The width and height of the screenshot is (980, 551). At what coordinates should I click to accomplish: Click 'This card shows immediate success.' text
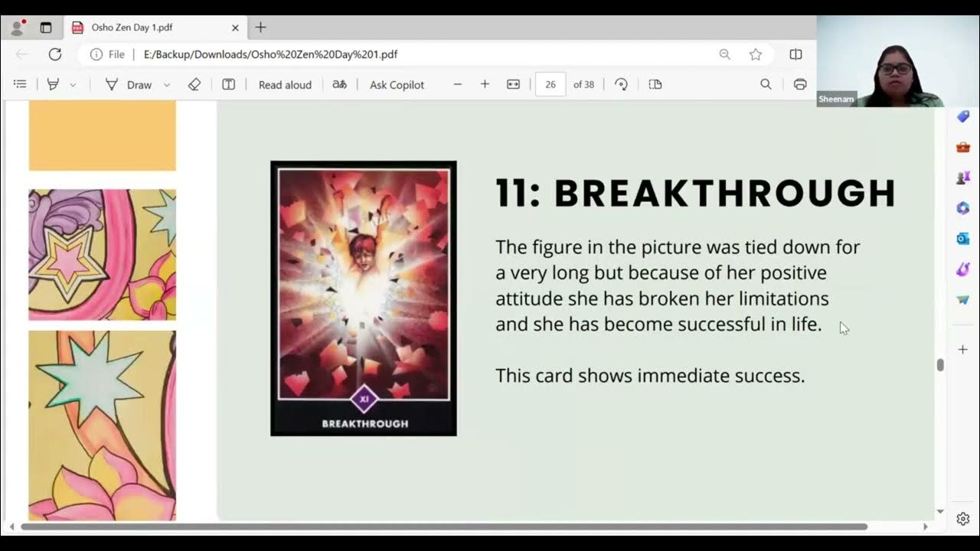(x=650, y=376)
